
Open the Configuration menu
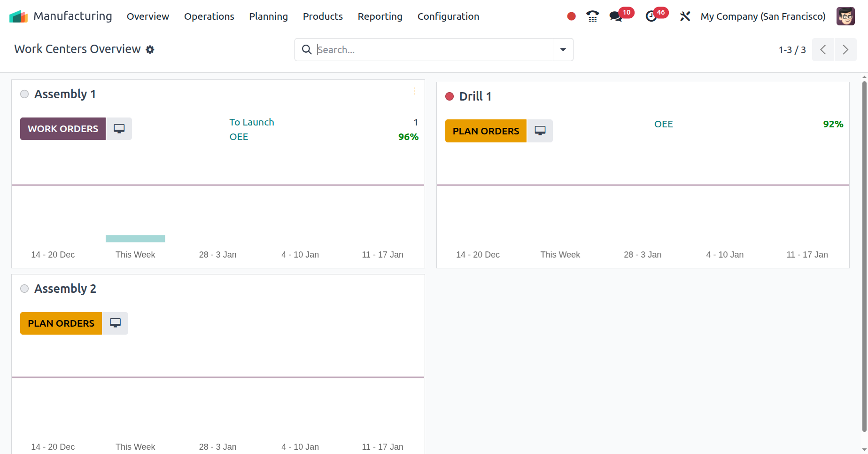(x=448, y=16)
